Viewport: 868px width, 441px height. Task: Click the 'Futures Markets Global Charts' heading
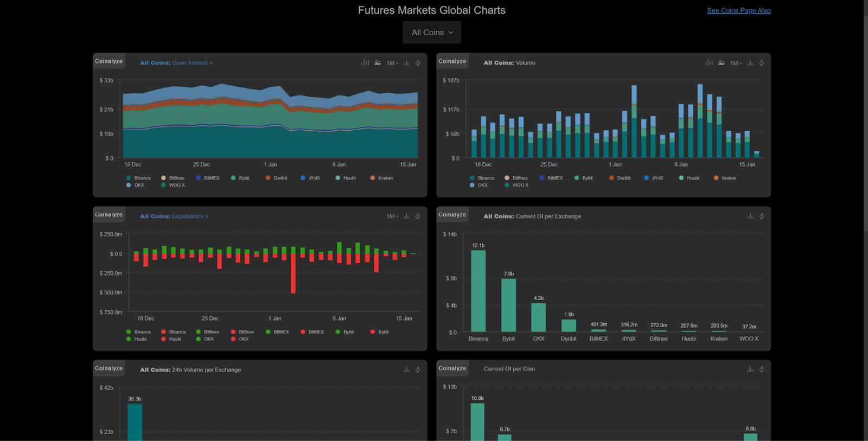(432, 10)
